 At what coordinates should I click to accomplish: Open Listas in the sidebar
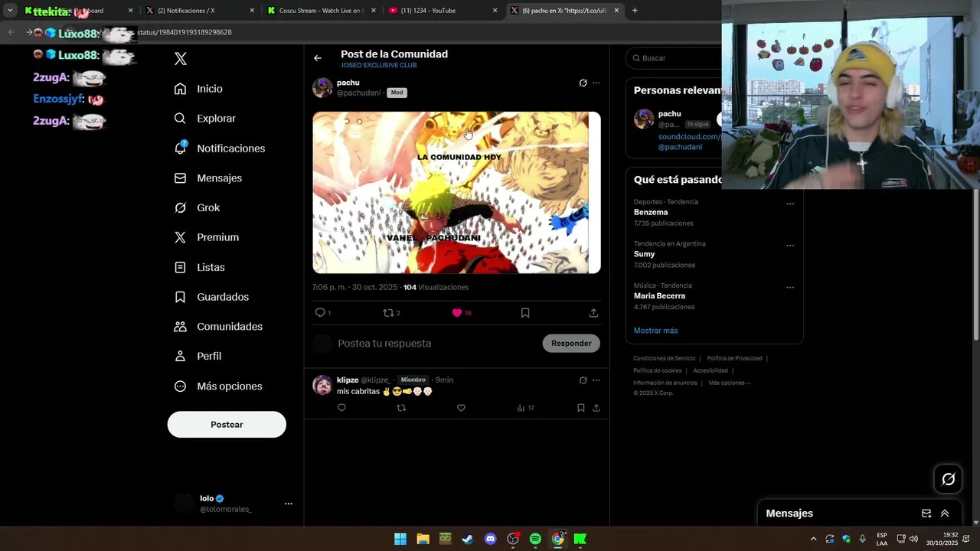(199, 267)
